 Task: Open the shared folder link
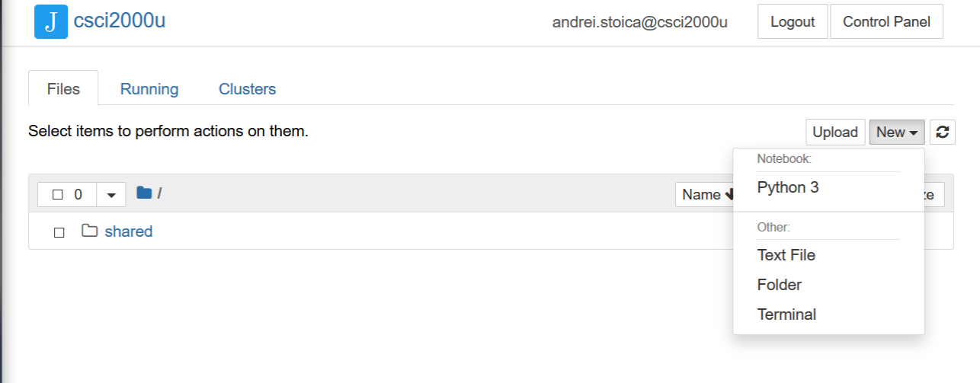(129, 231)
